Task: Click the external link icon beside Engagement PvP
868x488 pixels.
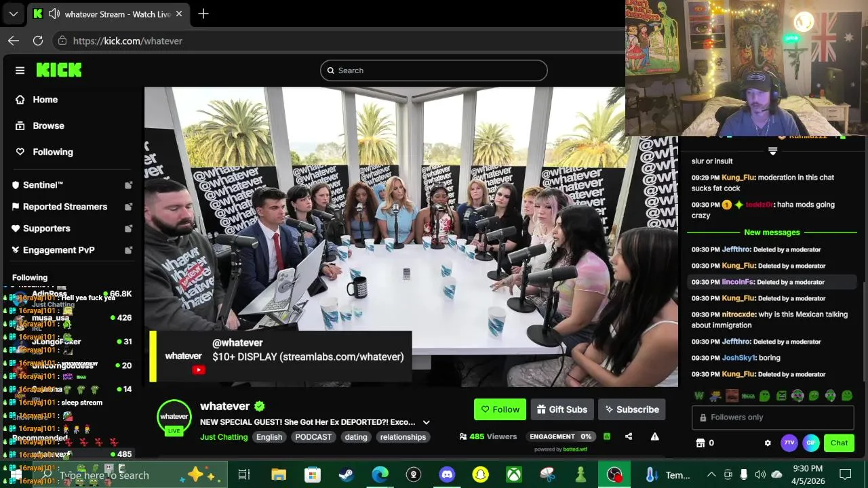Action: point(128,250)
